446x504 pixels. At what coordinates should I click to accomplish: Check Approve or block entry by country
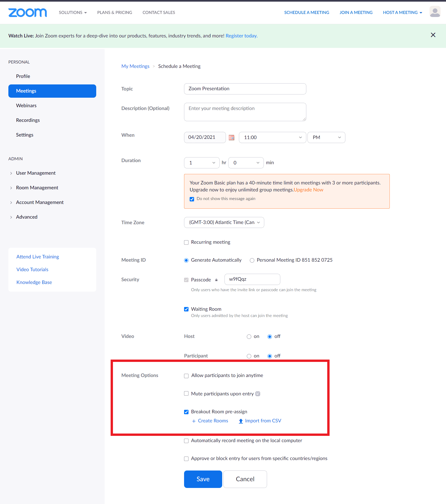[x=186, y=459]
